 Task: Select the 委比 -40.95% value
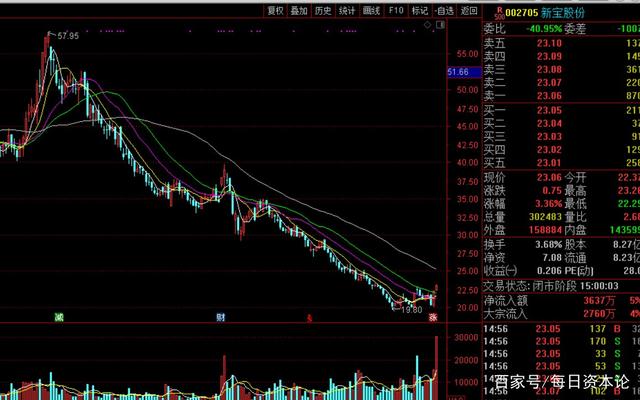click(x=544, y=29)
